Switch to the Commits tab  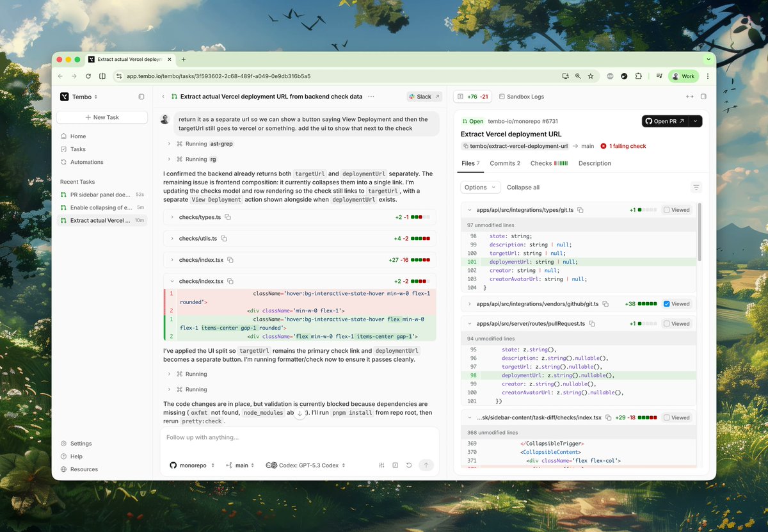505,163
